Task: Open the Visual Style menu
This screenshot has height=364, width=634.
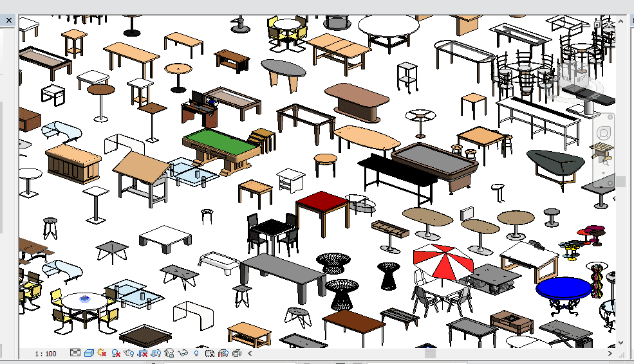Action: click(89, 353)
